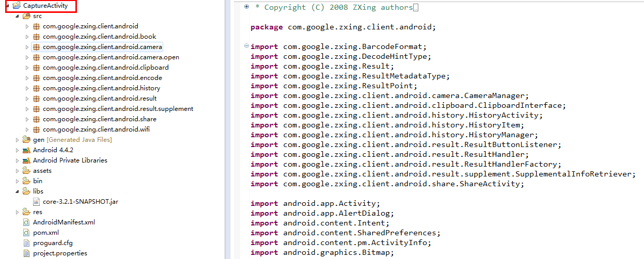This screenshot has width=644, height=259.
Task: Click the pom.xml file icon
Action: pos(26,233)
